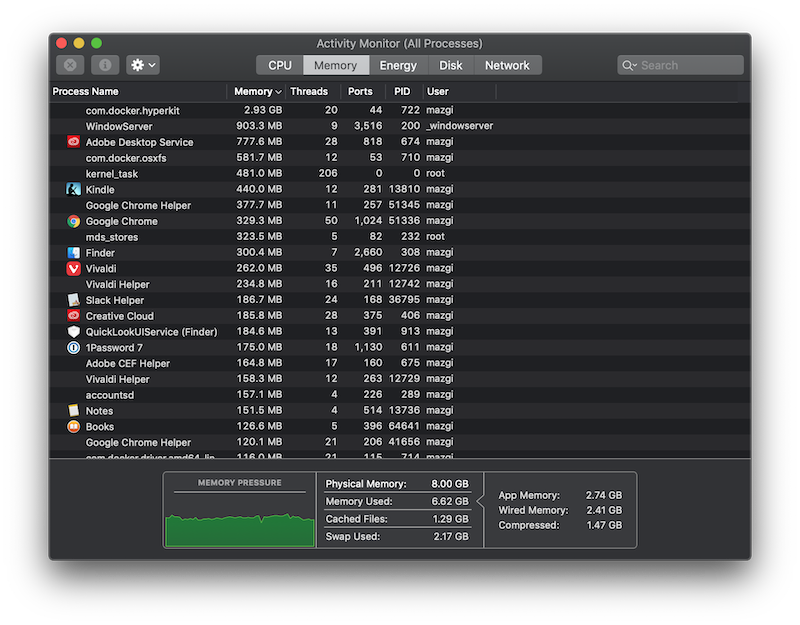
Task: Click Physical Memory 8.00 GB value
Action: pyautogui.click(x=449, y=484)
